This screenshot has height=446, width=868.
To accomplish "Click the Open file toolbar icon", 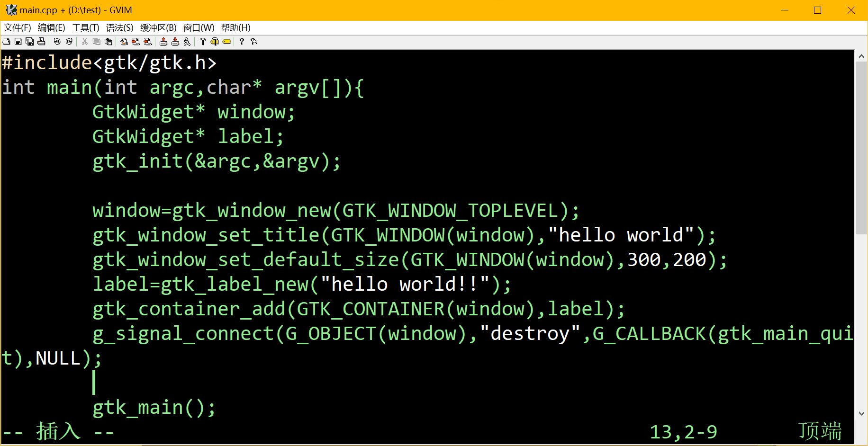I will point(6,42).
